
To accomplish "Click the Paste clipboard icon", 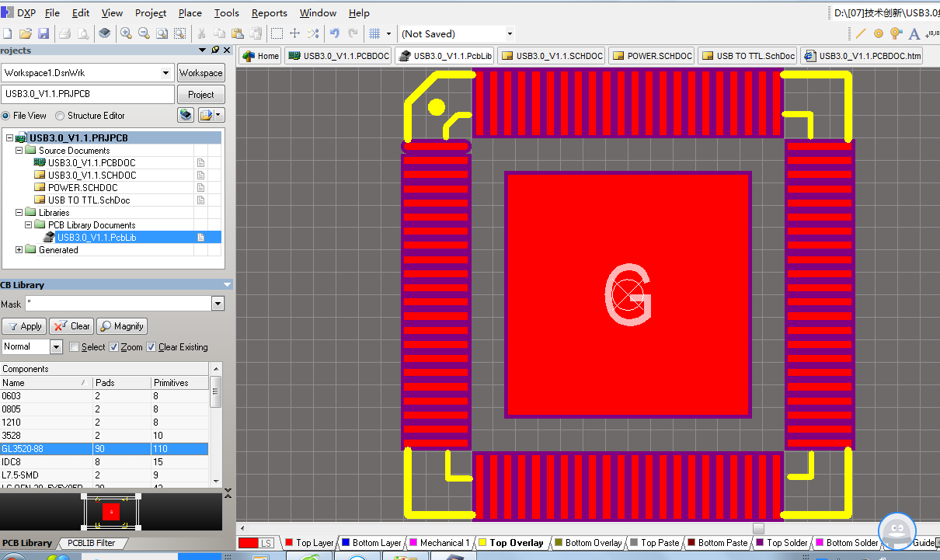I will tap(237, 33).
